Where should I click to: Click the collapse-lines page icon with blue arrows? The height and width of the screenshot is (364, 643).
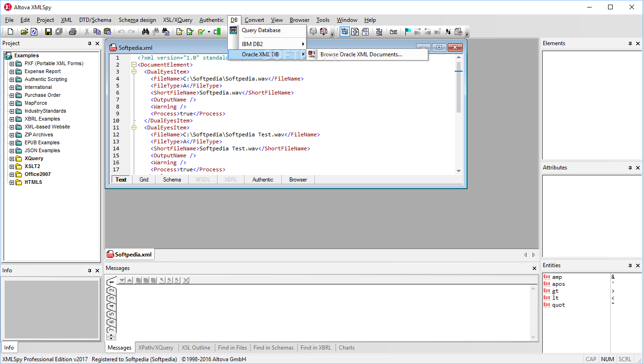tap(365, 32)
